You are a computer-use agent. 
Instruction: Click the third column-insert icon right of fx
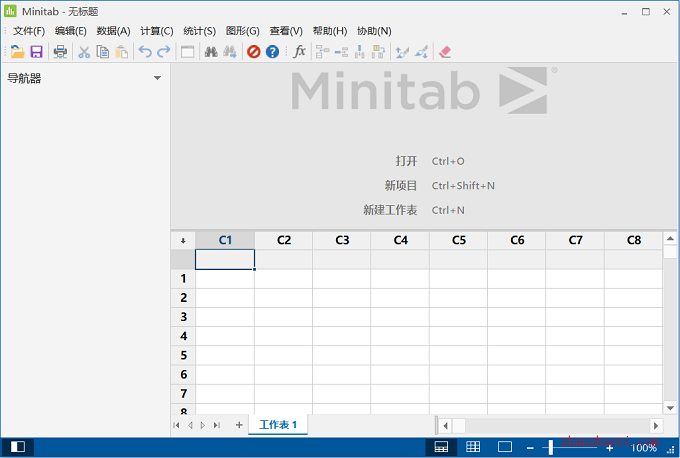pyautogui.click(x=360, y=52)
